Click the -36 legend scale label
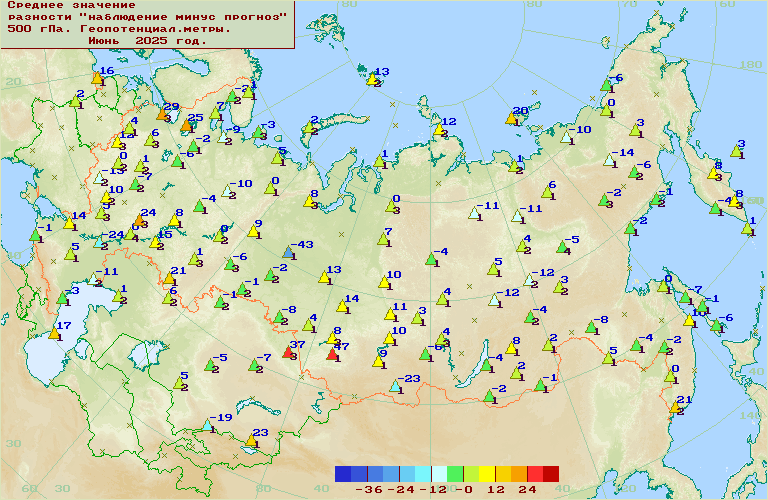Screen dimensions: 768x500 click(370, 490)
